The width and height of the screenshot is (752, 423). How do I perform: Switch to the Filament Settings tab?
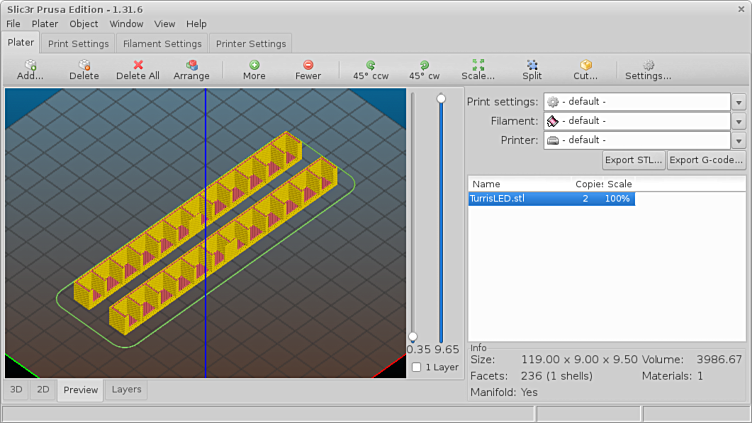[x=163, y=44]
